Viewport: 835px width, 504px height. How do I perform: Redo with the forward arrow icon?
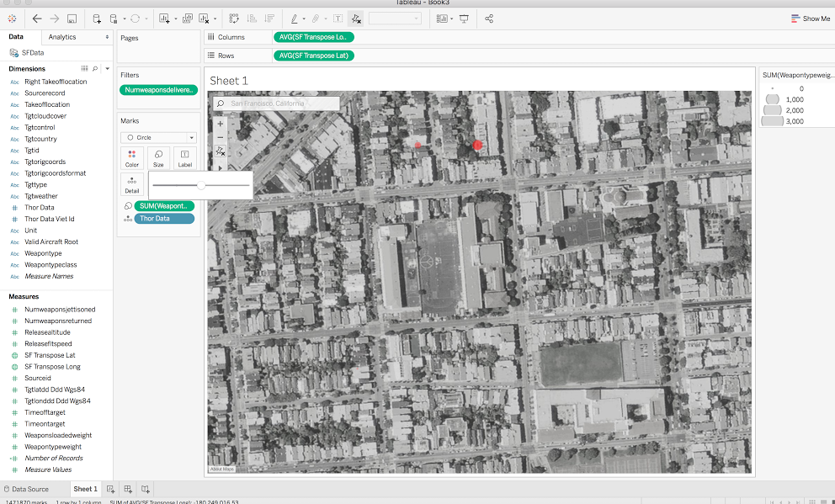(x=55, y=19)
